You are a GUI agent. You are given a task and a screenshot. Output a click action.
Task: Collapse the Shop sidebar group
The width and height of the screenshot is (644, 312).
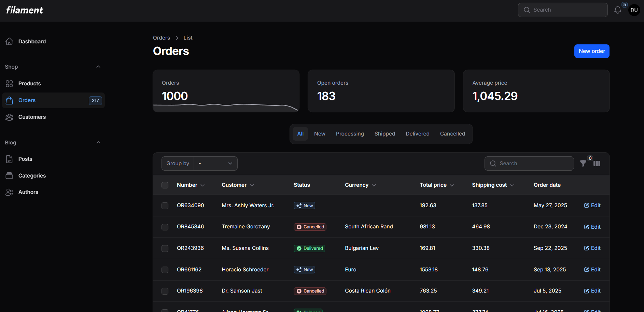98,67
